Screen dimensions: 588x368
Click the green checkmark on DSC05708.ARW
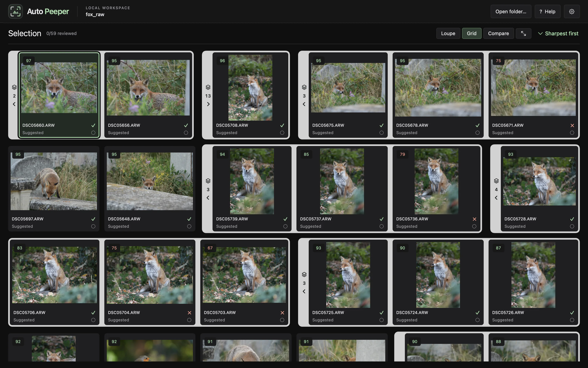[282, 125]
